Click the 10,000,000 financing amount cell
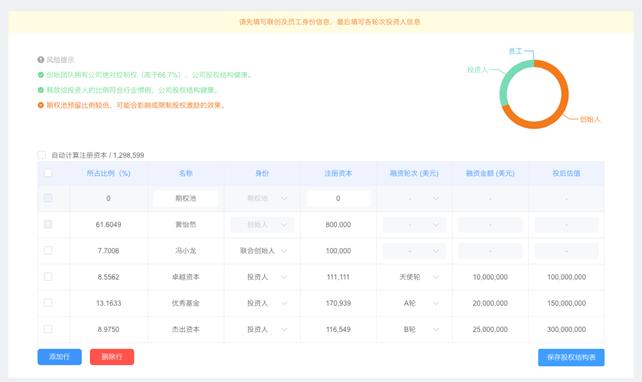The height and width of the screenshot is (382, 642). (x=490, y=277)
